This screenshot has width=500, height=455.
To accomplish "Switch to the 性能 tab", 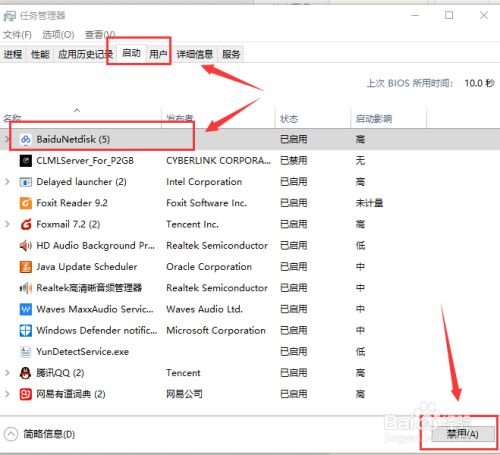I will pos(40,54).
